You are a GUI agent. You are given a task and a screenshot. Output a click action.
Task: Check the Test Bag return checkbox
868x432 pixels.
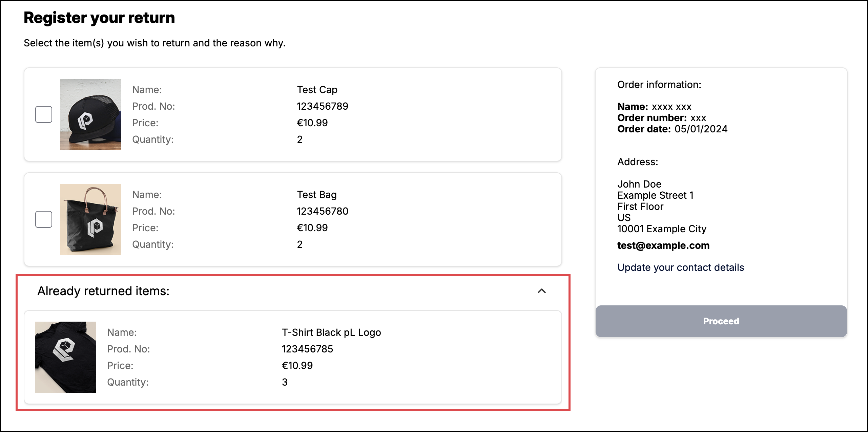[44, 219]
